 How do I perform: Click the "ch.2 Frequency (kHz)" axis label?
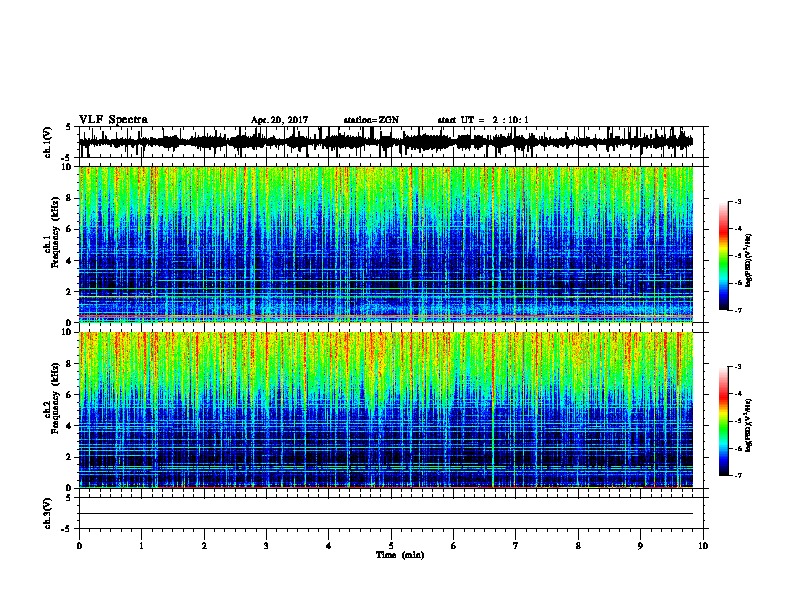(x=52, y=398)
